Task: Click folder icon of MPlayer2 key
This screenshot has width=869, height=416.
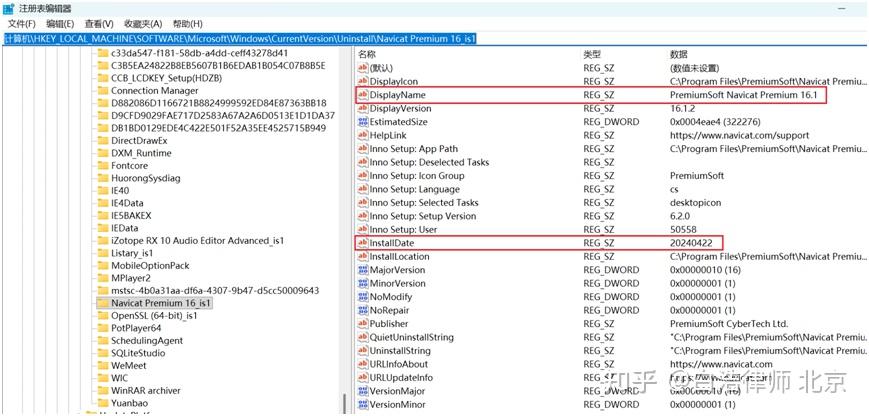Action: point(103,278)
